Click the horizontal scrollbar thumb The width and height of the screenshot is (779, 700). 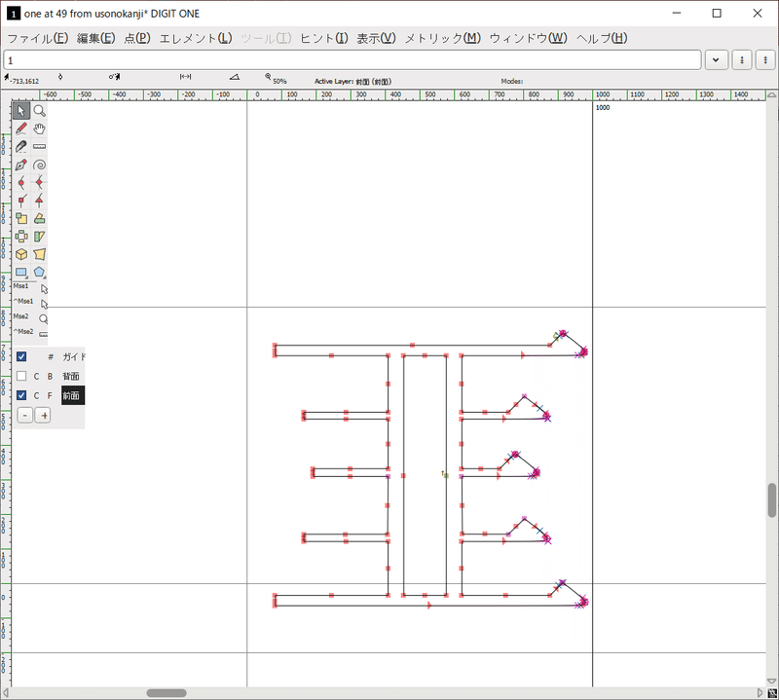pos(167,692)
